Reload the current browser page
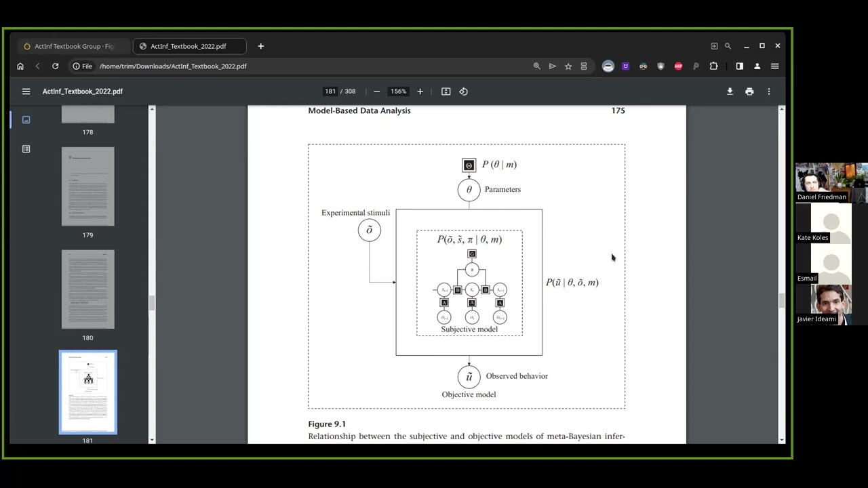 pyautogui.click(x=55, y=66)
